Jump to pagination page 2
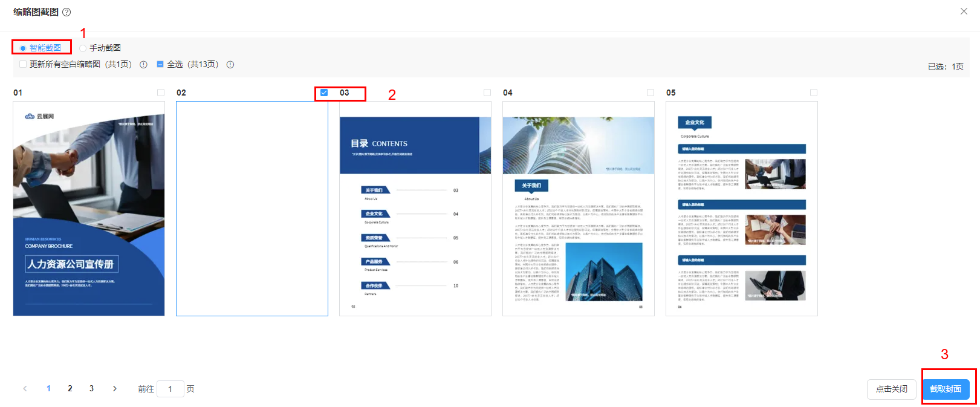980x407 pixels. pos(70,389)
